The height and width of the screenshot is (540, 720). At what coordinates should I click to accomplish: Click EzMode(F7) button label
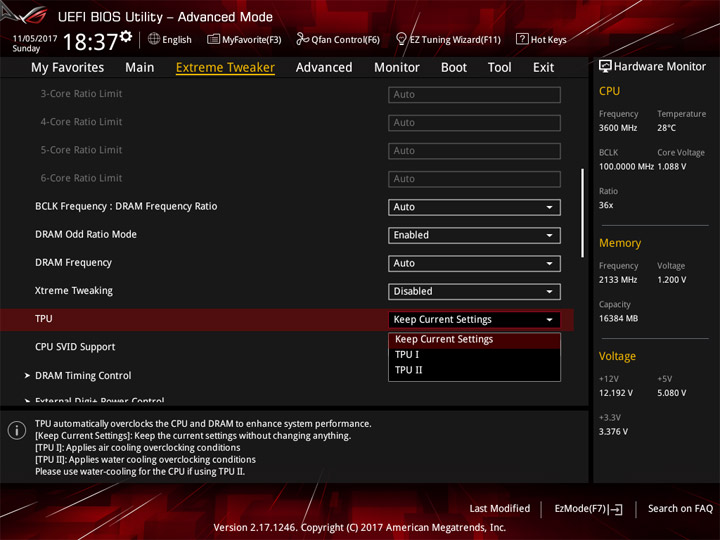[580, 509]
